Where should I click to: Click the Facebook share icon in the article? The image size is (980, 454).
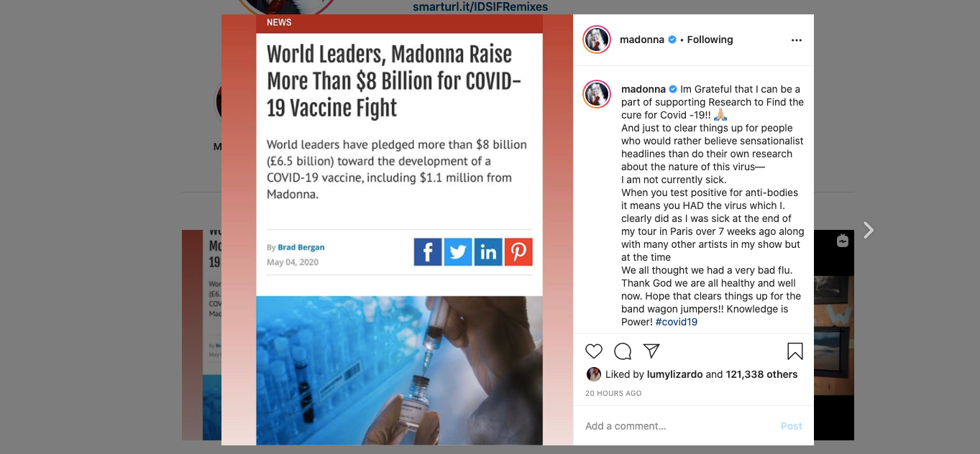click(x=428, y=252)
